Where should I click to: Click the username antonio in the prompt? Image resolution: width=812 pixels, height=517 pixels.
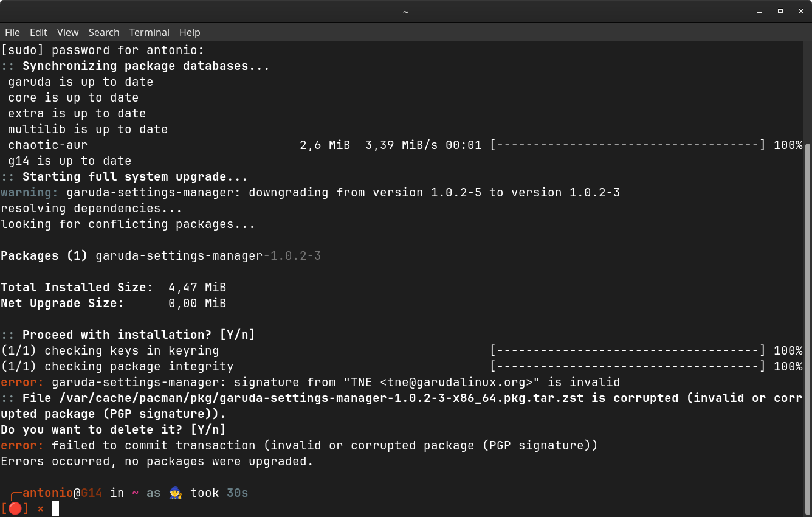pos(47,493)
